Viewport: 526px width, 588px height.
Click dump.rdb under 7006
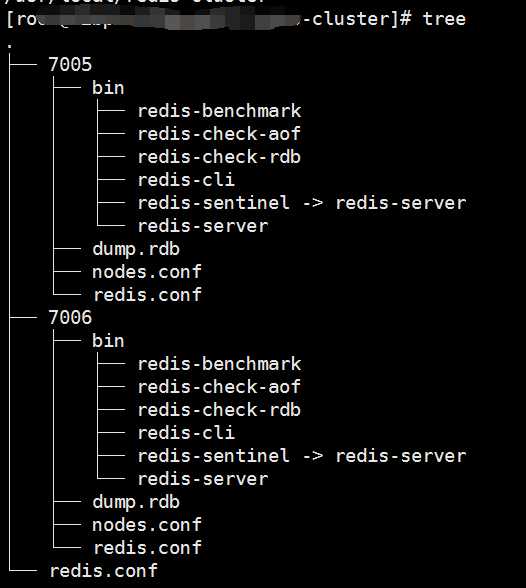click(x=136, y=503)
